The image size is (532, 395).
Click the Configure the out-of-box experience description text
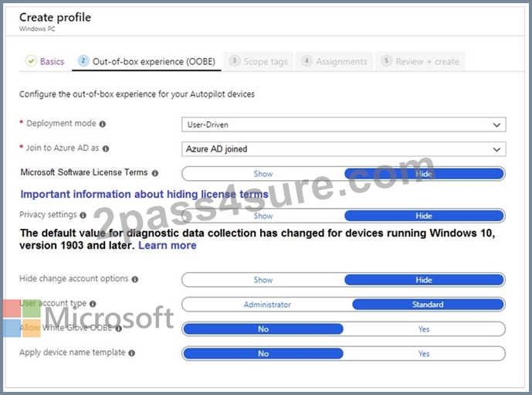(137, 94)
